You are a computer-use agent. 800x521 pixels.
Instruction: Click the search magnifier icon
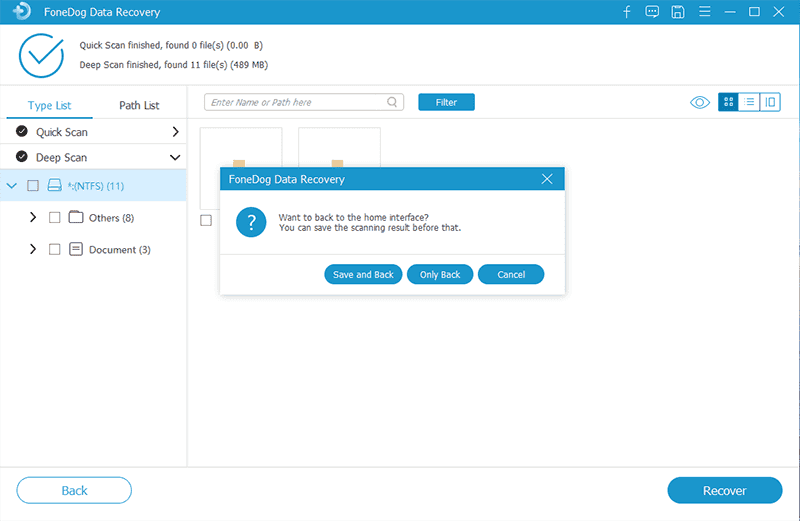(x=392, y=102)
